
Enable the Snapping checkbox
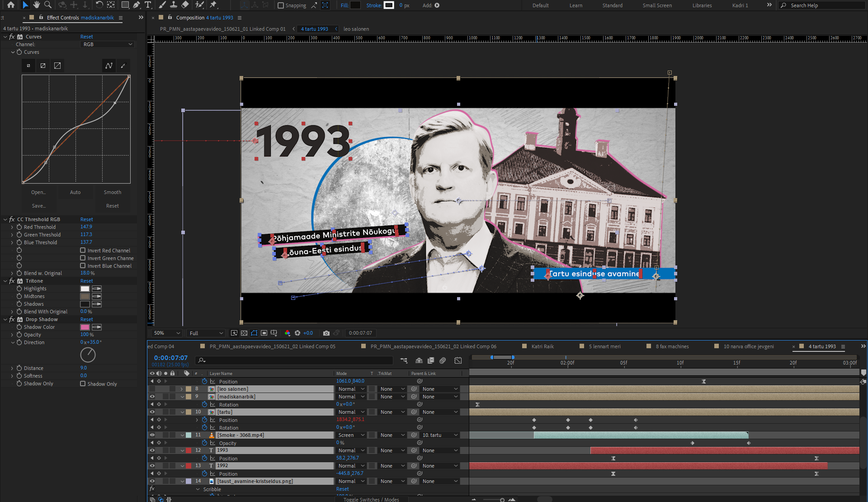point(281,5)
